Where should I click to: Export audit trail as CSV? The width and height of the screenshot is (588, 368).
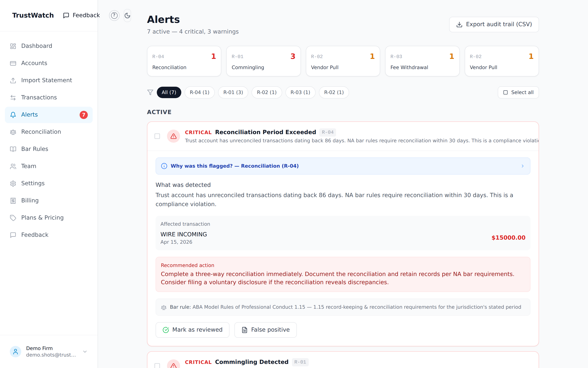[494, 25]
